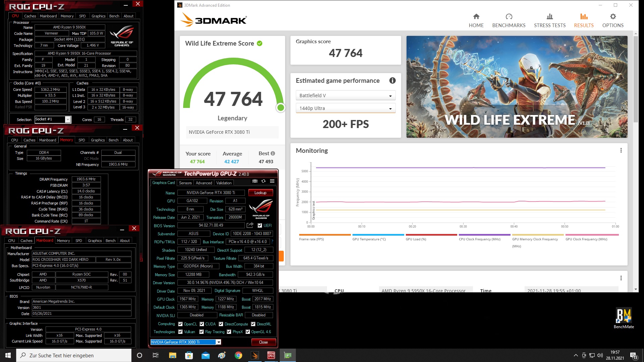The height and width of the screenshot is (362, 644).
Task: Toggle the OpenCL checkbox
Action: [180, 324]
